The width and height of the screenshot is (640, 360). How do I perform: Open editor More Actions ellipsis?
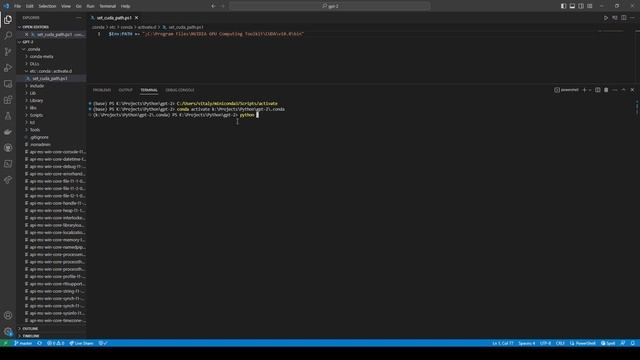[x=632, y=18]
